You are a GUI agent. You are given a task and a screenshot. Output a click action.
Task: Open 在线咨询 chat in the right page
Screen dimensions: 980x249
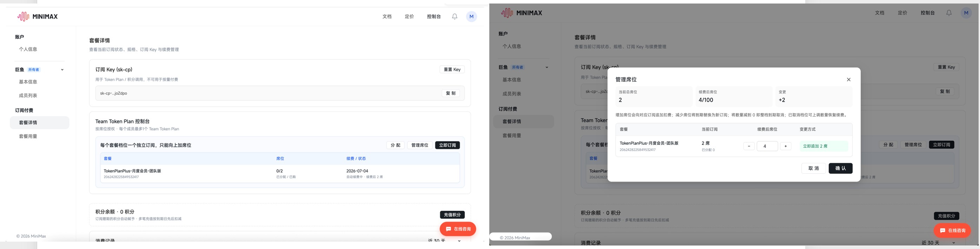point(952,230)
